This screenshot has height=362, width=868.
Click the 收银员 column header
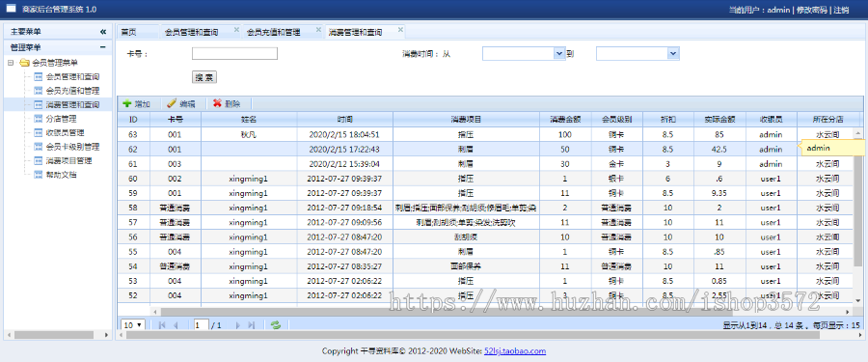click(771, 119)
